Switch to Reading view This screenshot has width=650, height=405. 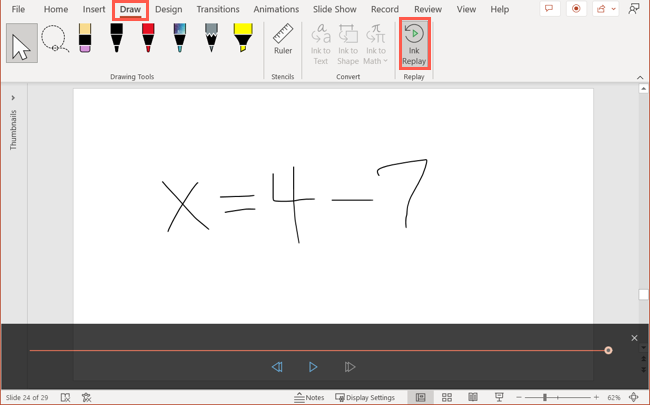click(473, 398)
